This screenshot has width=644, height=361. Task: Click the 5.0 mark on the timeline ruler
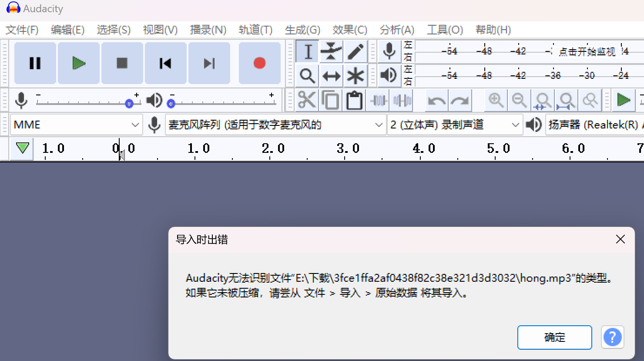[x=498, y=148]
